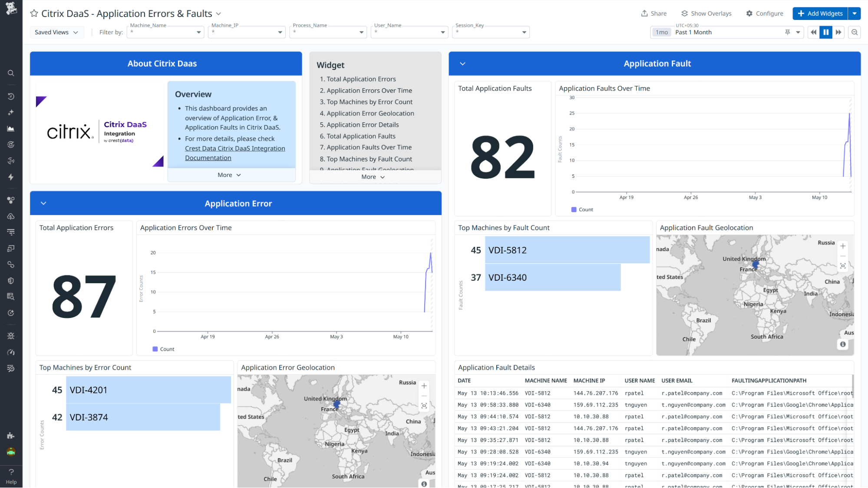Open the cloud icon in the sidebar

tap(11, 216)
